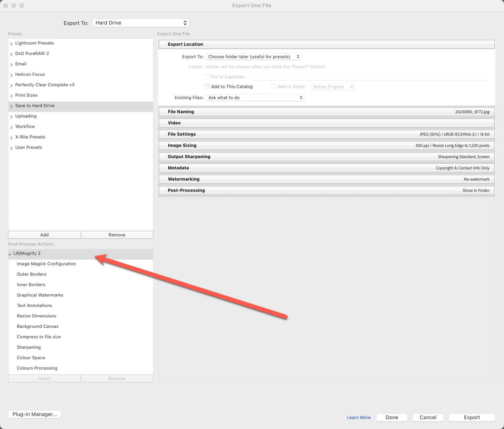Select the Save to Hard Drive preset
Screen dimensions: 504x429
coord(35,106)
